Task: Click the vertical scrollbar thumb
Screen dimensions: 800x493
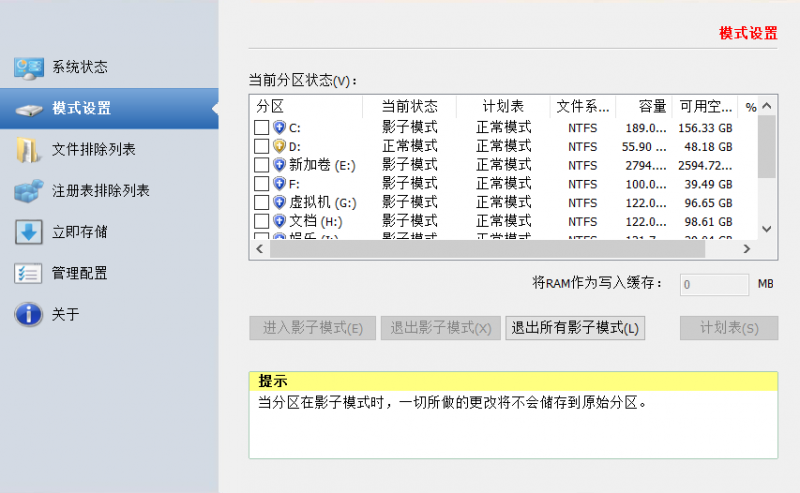Action: (767, 147)
